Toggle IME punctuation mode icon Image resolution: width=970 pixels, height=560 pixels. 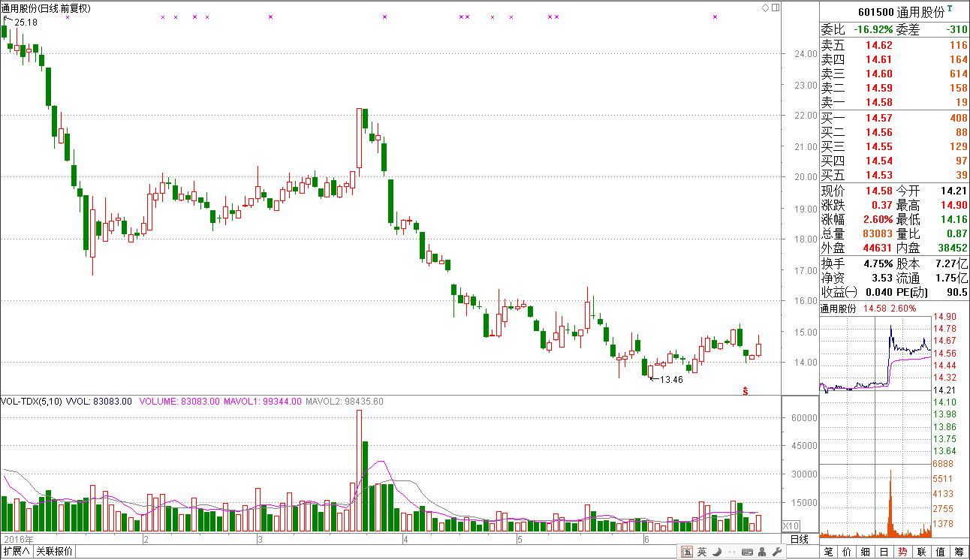tap(732, 553)
